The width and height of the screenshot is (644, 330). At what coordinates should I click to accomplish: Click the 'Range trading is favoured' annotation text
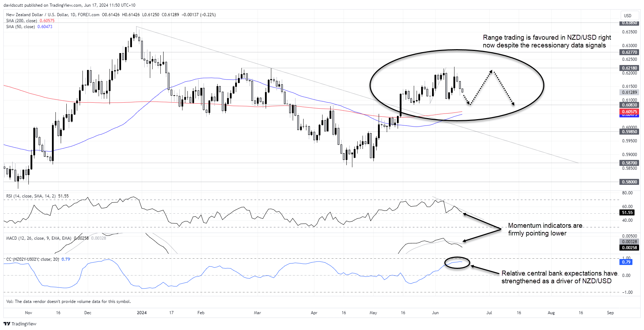[x=547, y=41]
